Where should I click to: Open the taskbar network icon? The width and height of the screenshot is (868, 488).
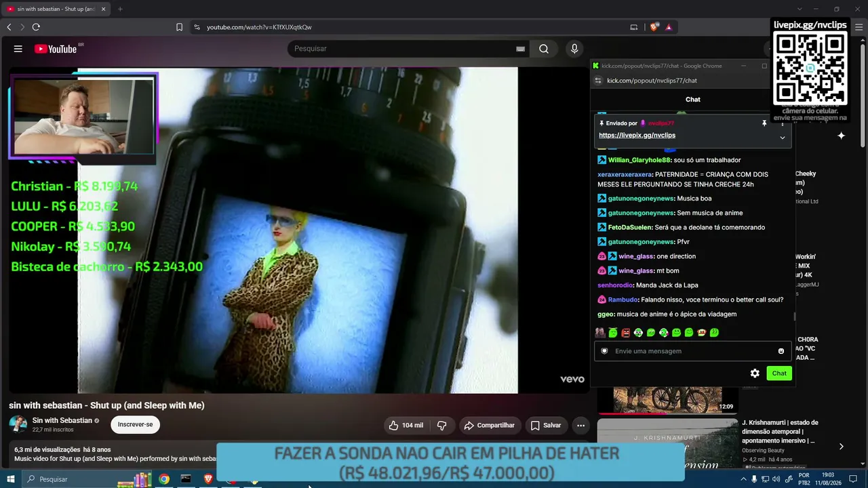tap(765, 479)
